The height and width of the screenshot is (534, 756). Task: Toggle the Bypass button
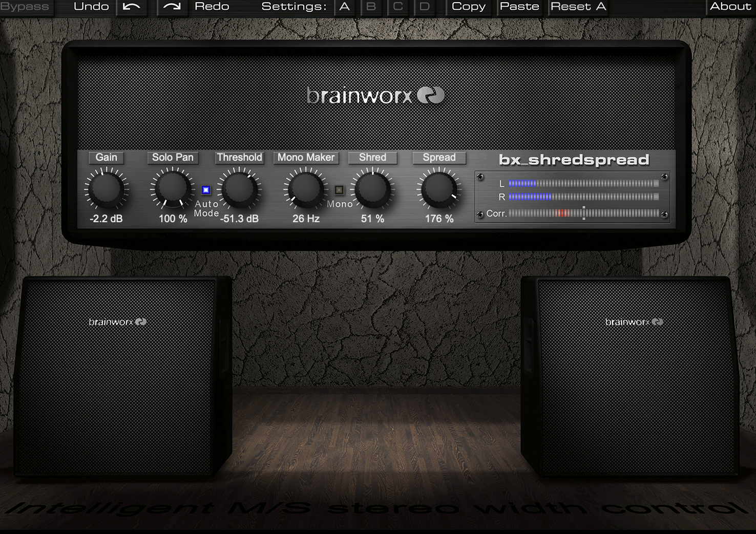point(25,7)
